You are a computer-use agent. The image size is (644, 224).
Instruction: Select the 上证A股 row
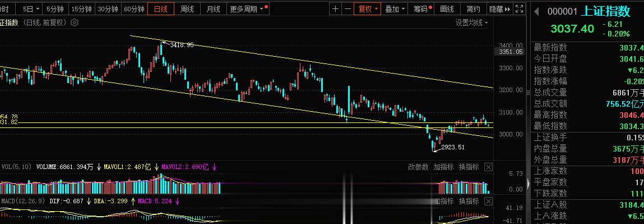[x=587, y=205]
